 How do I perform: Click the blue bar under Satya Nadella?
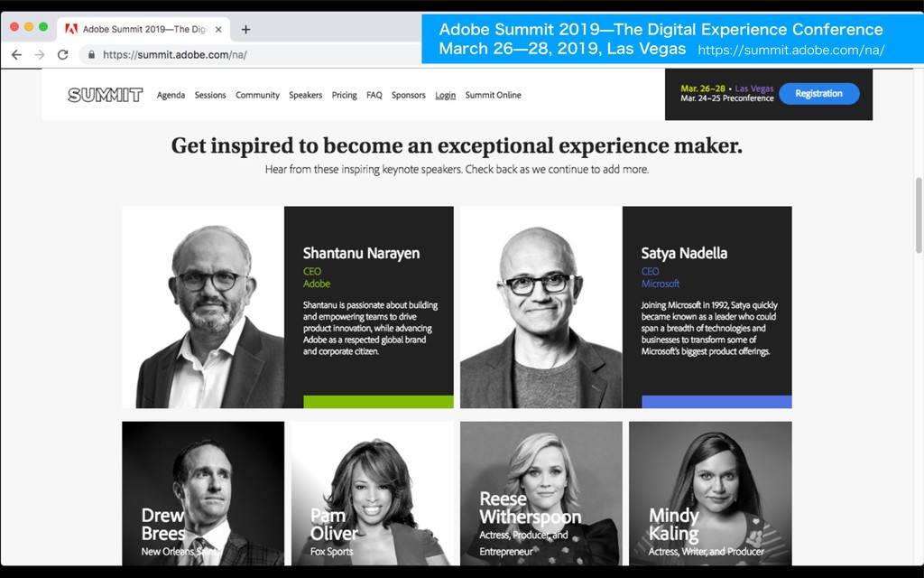716,402
